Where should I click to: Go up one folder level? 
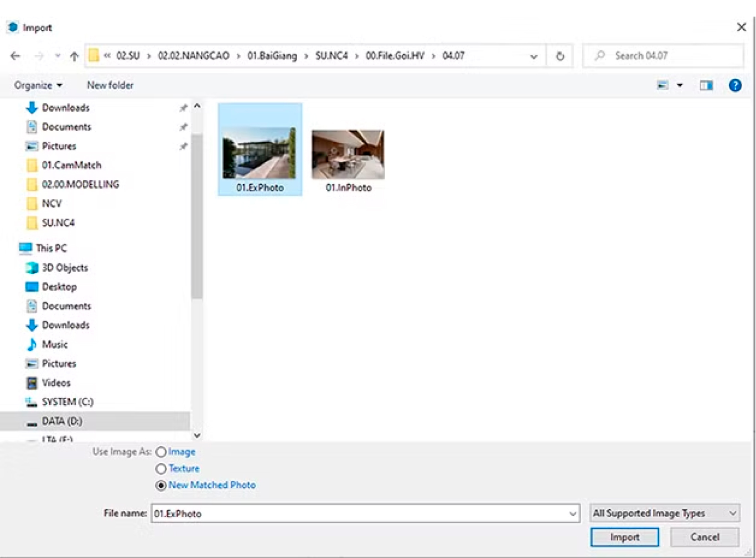tap(74, 56)
